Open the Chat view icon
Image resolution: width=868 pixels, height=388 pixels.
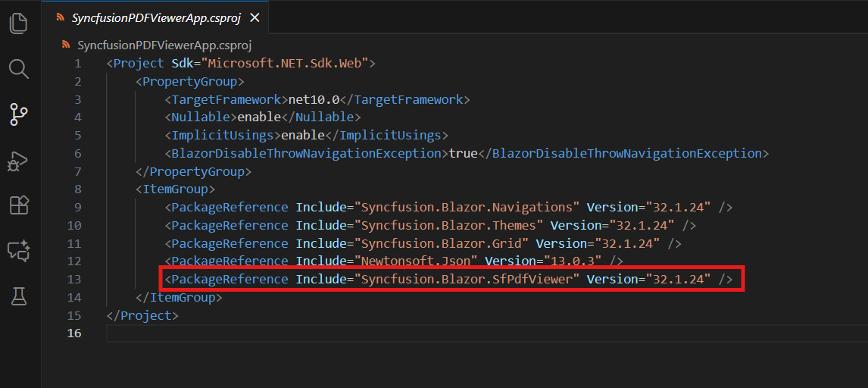(19, 252)
